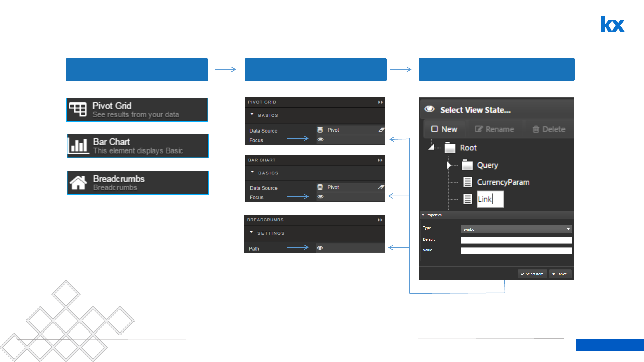The image size is (644, 362).
Task: Open the Type symbol dropdown
Action: [516, 229]
